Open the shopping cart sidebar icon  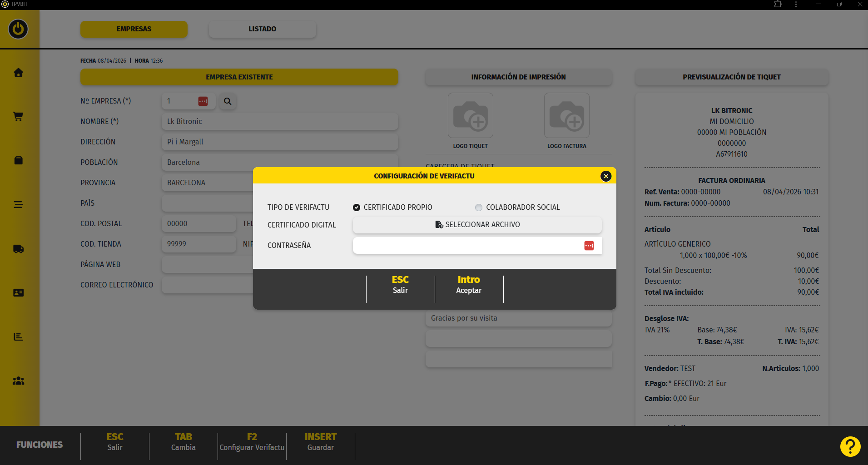pyautogui.click(x=18, y=116)
